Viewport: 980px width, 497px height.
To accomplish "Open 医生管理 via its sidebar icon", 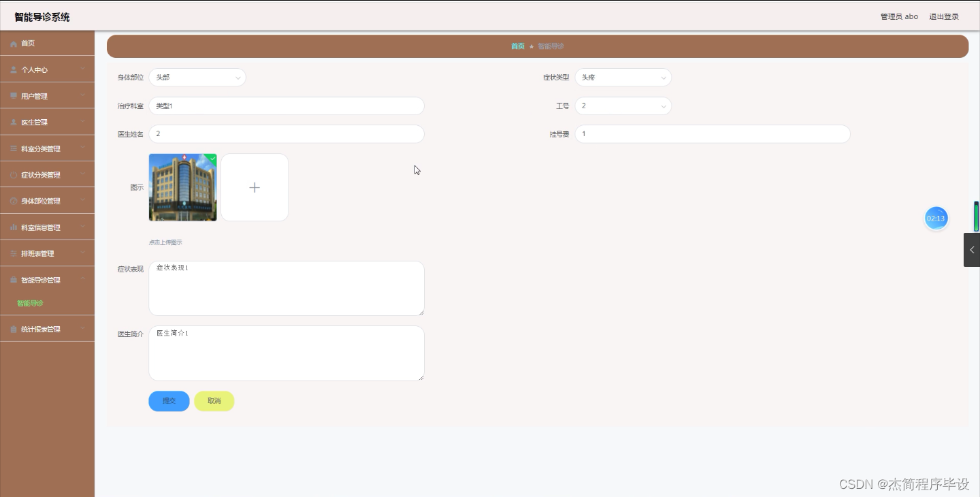I will [14, 121].
